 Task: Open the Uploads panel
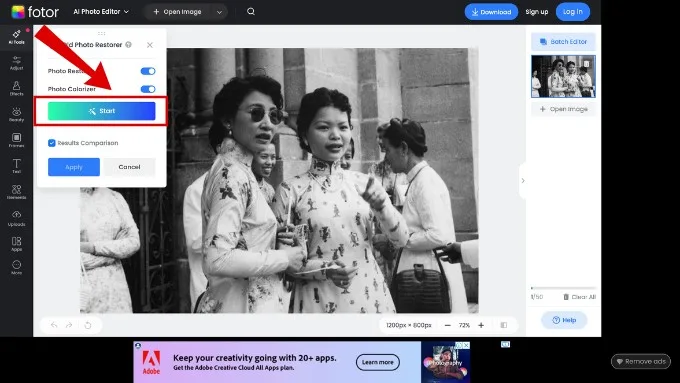click(x=16, y=218)
